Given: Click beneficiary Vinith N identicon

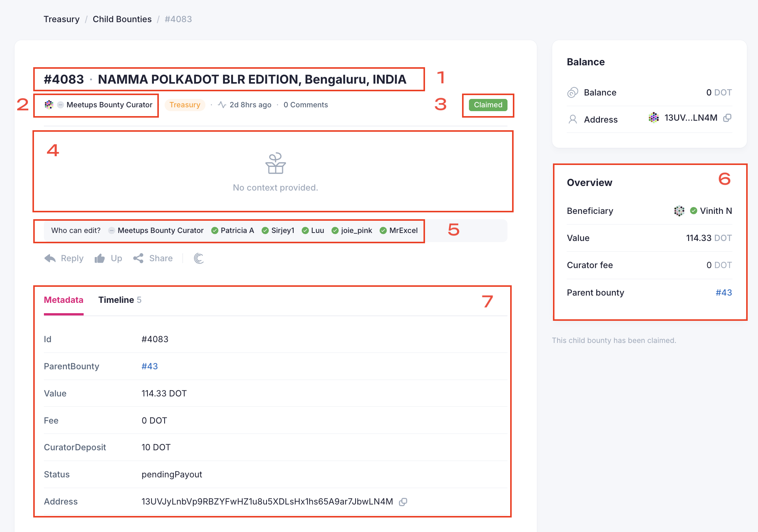Looking at the screenshot, I should [x=679, y=211].
